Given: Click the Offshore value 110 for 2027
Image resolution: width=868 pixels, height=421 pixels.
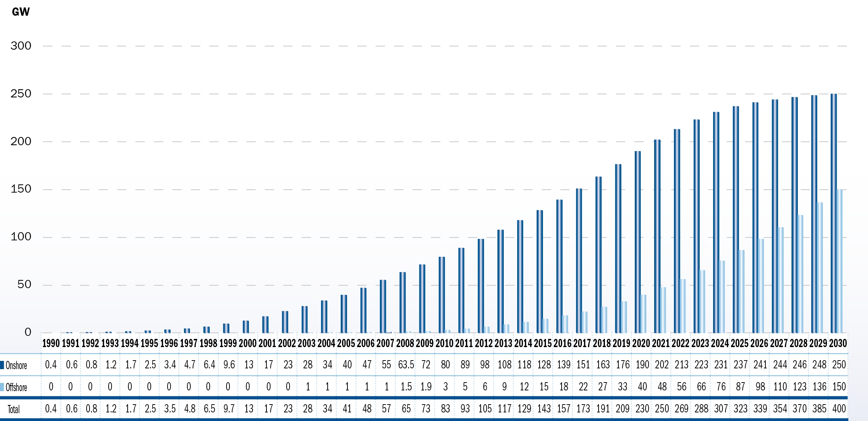Looking at the screenshot, I should tap(780, 387).
